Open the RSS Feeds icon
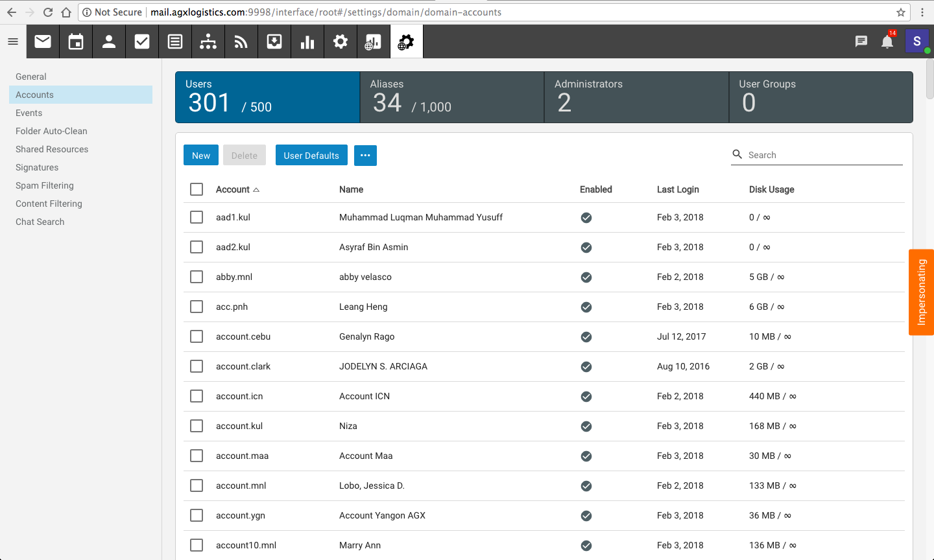Viewport: 934px width, 560px height. (241, 41)
